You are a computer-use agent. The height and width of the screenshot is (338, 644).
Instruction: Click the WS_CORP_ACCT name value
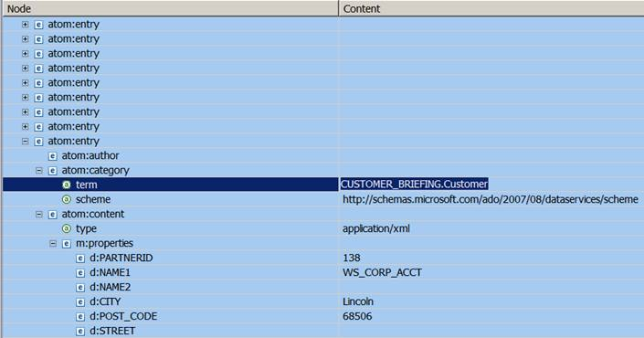point(383,272)
